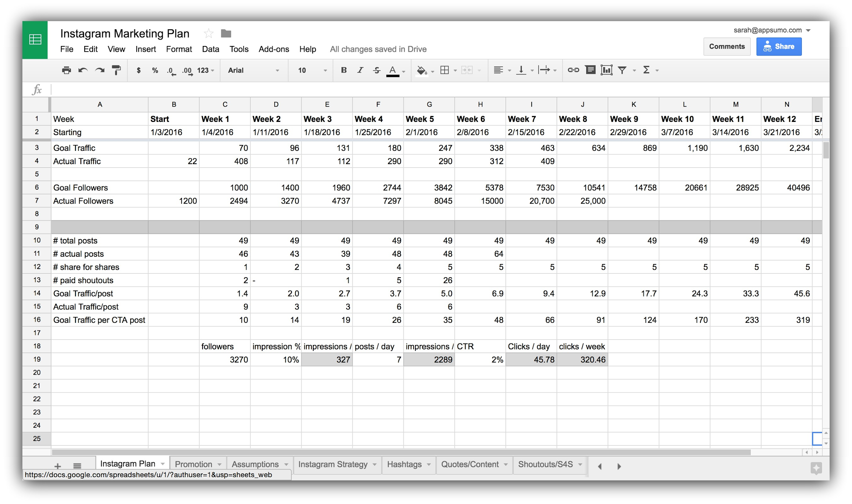Click the filter funnel icon
This screenshot has height=504, width=852.
(x=622, y=70)
